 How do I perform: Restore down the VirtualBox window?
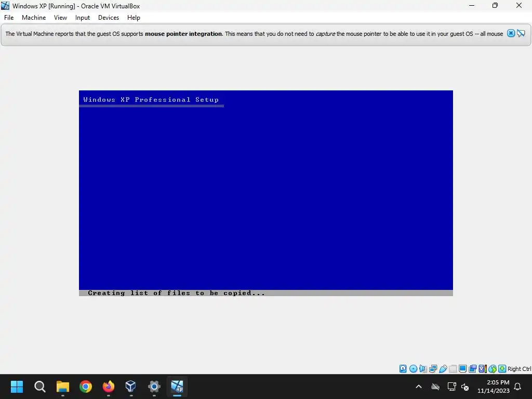pos(495,6)
